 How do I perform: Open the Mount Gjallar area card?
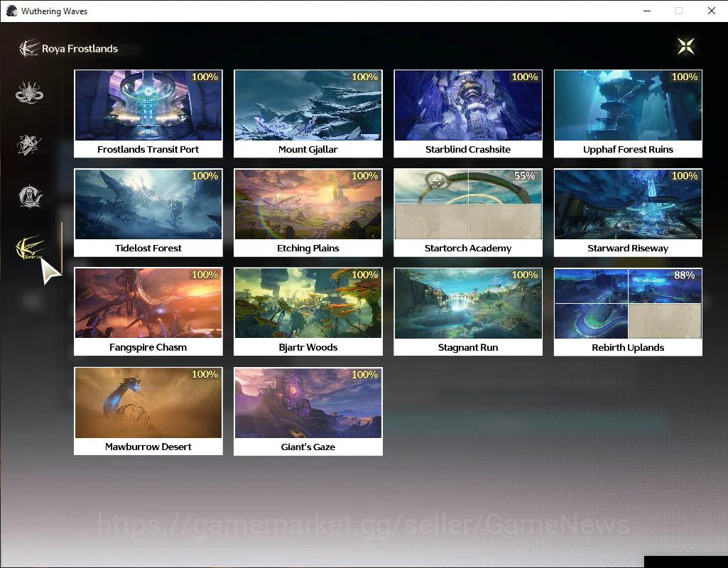tap(308, 114)
